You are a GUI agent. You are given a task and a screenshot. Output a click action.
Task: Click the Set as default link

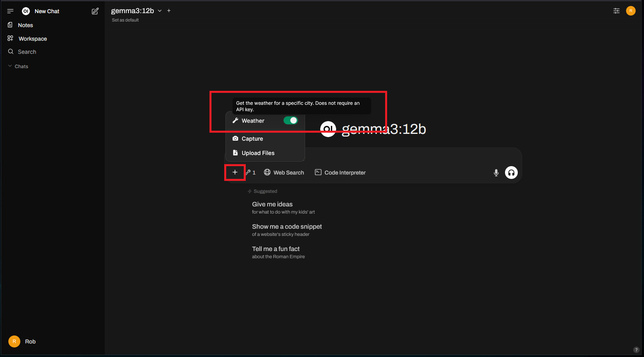coord(125,20)
